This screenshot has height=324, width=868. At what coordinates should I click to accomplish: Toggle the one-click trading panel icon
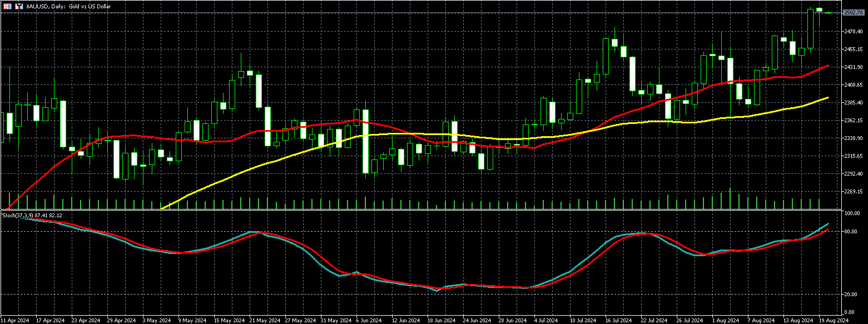[7, 6]
